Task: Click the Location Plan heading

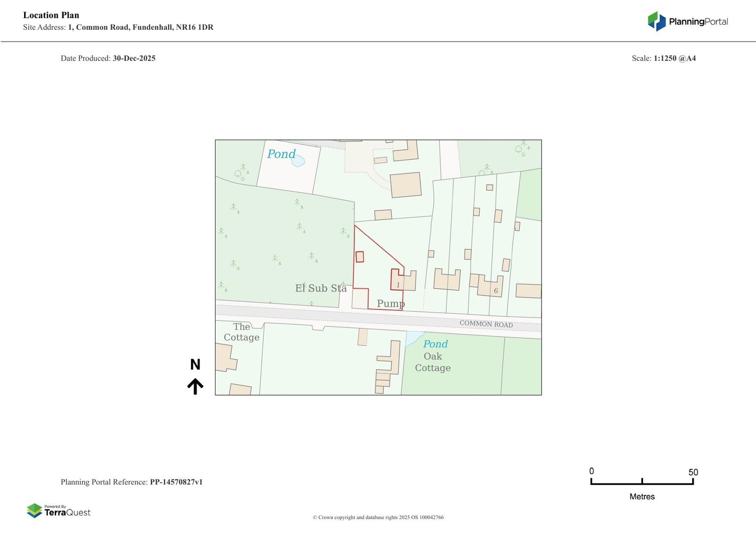Action: pyautogui.click(x=51, y=15)
